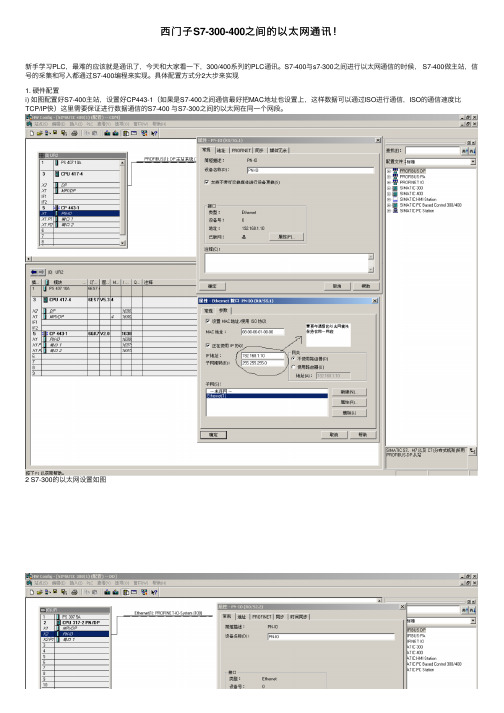The height and width of the screenshot is (713, 504).
Task: Click the Print icon in the upper HW Config toolbar
Action: pos(74,133)
